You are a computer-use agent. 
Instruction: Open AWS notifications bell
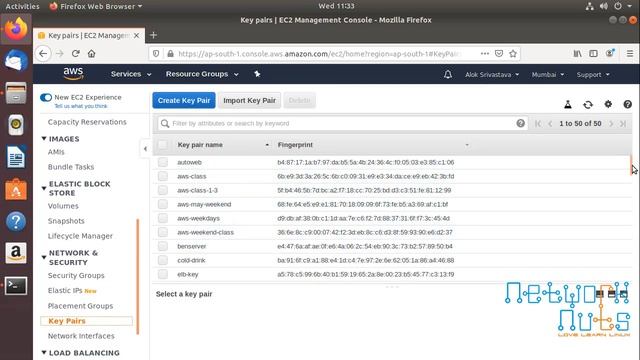pos(448,74)
